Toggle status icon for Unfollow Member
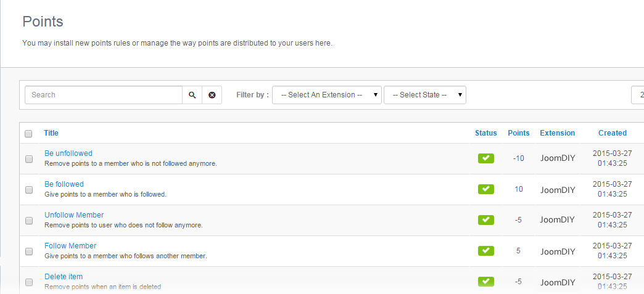644x294 pixels. pos(486,220)
